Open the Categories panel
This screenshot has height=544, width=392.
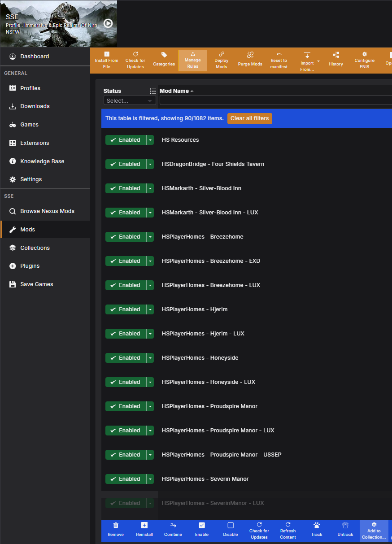[x=164, y=60]
